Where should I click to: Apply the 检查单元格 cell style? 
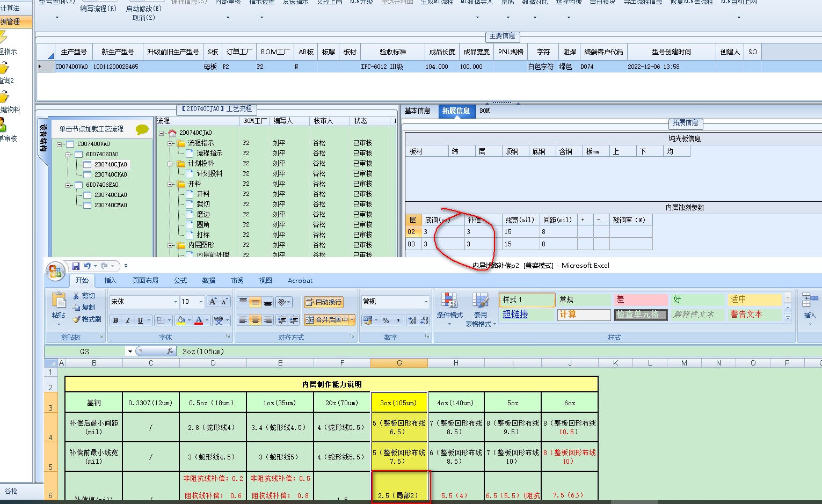pos(641,315)
